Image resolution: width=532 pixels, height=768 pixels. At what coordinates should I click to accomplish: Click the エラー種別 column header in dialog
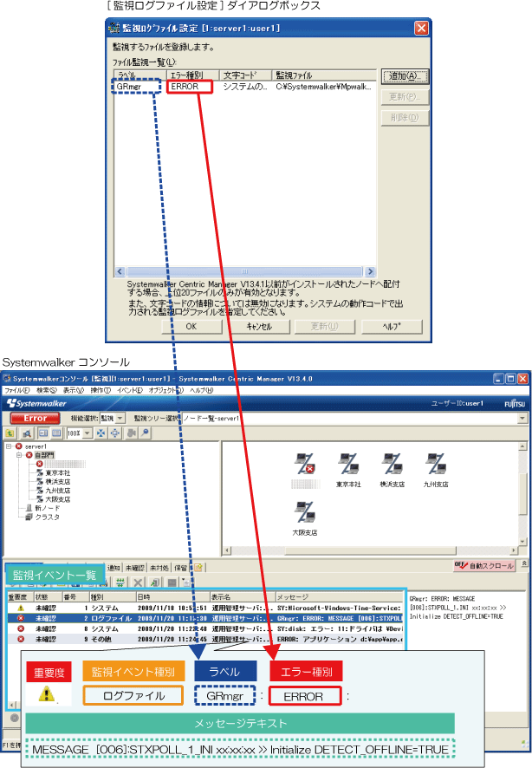pyautogui.click(x=192, y=75)
